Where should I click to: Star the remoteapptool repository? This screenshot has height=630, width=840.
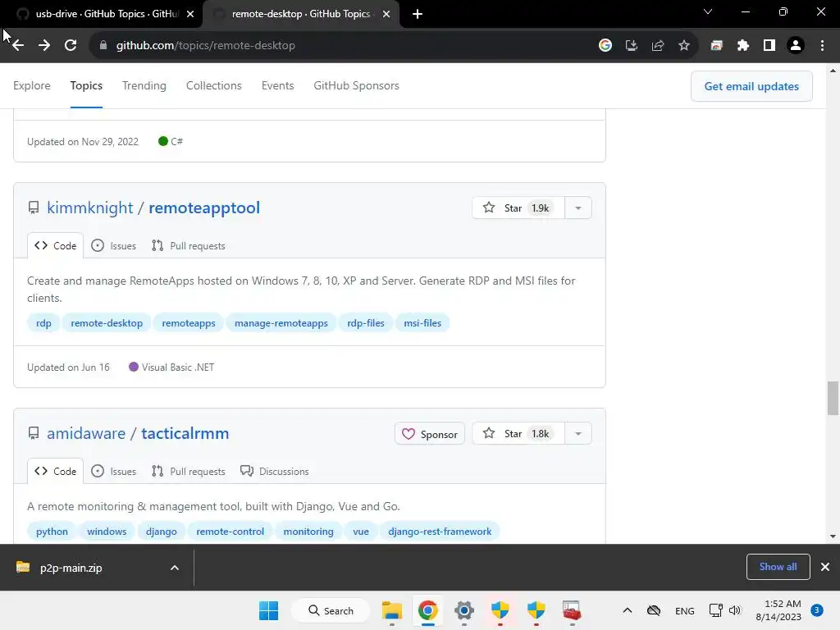point(518,208)
